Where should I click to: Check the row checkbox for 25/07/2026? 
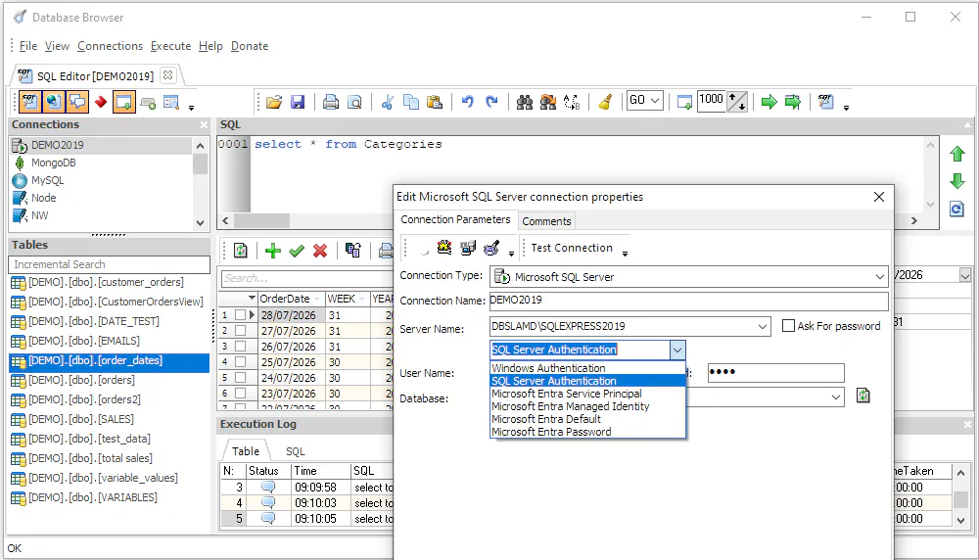pyautogui.click(x=241, y=362)
